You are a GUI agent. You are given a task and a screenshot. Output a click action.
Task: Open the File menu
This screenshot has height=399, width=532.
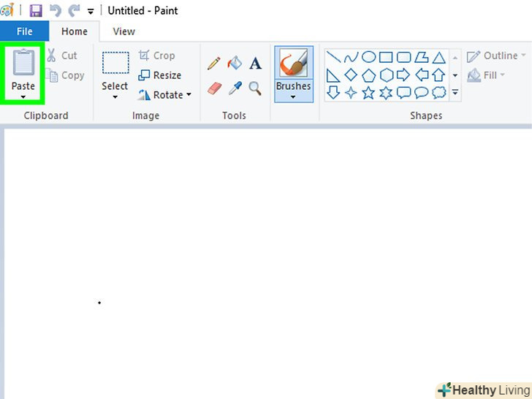24,31
